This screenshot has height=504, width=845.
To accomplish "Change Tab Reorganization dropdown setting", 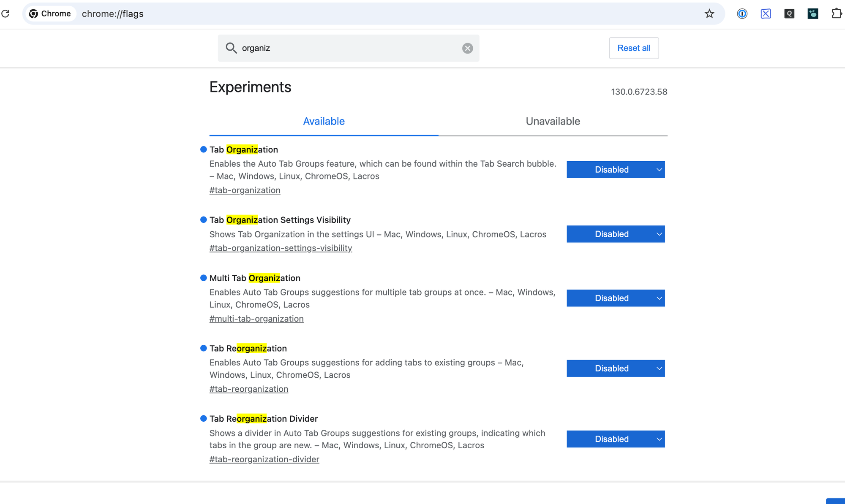I will click(615, 369).
